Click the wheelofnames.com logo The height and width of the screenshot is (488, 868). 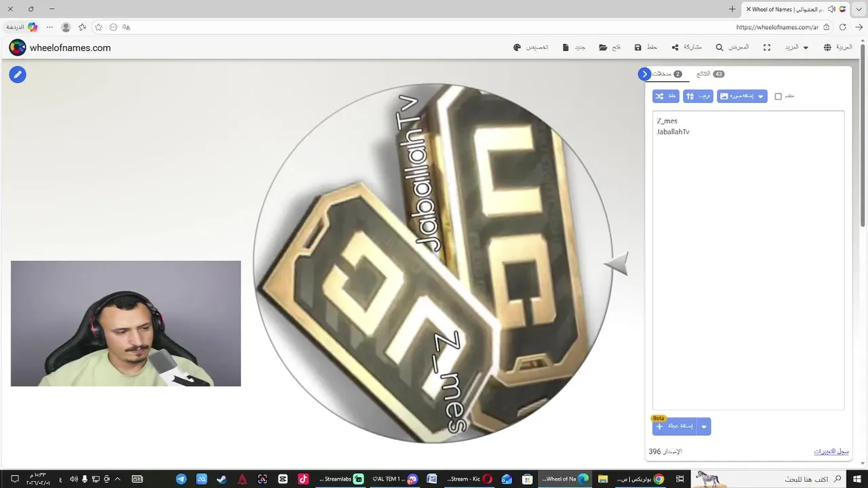point(60,47)
